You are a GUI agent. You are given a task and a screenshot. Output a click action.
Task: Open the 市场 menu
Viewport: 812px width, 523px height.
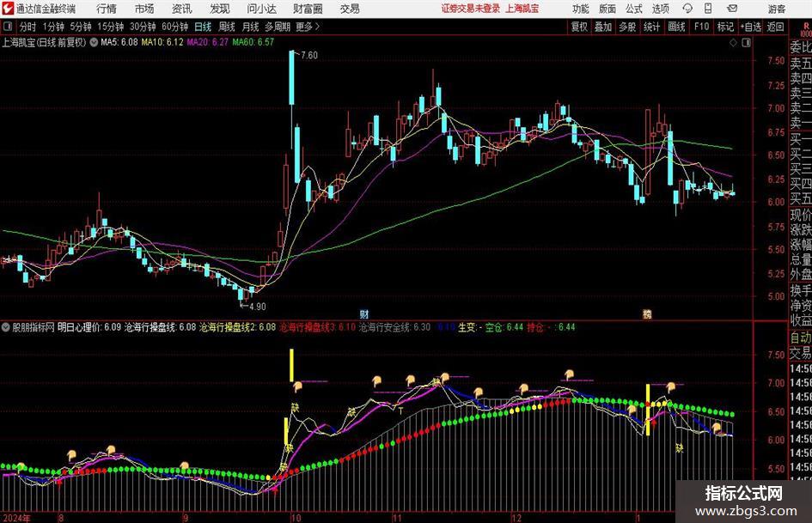click(x=144, y=9)
